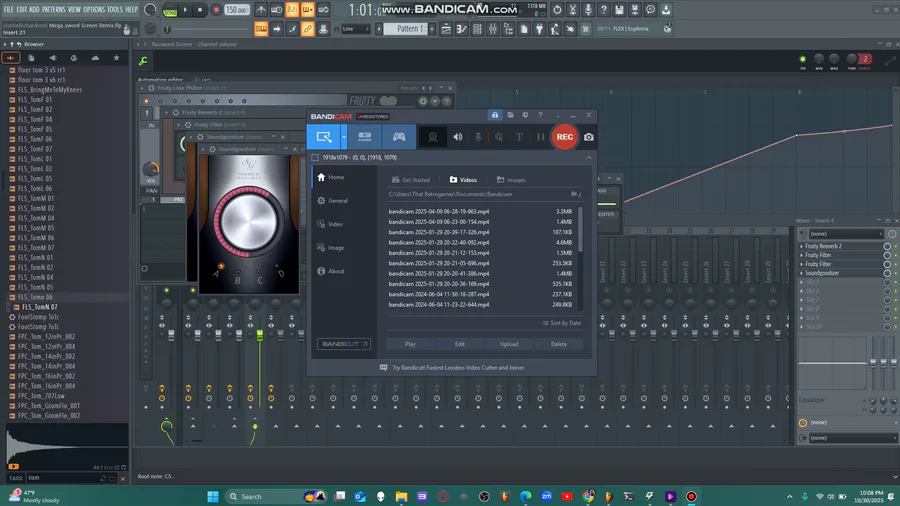
Task: Open the Line snap dropdown
Action: pos(355,29)
